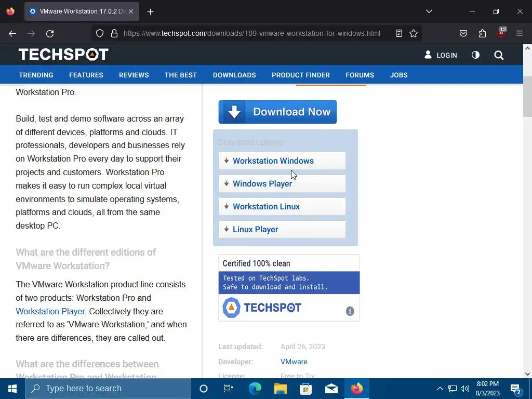Close the VMware Workstation tab
Screen dimensions: 532x399
point(131,11)
